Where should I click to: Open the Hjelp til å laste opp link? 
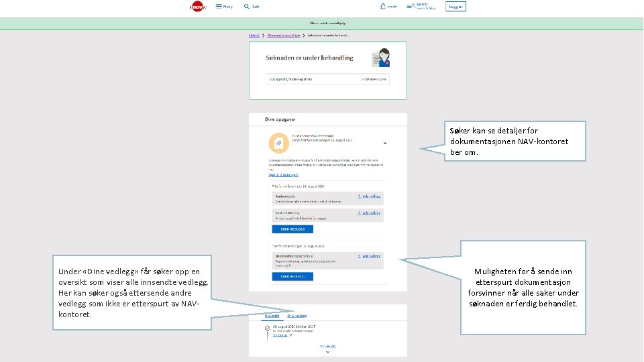pos(283,175)
